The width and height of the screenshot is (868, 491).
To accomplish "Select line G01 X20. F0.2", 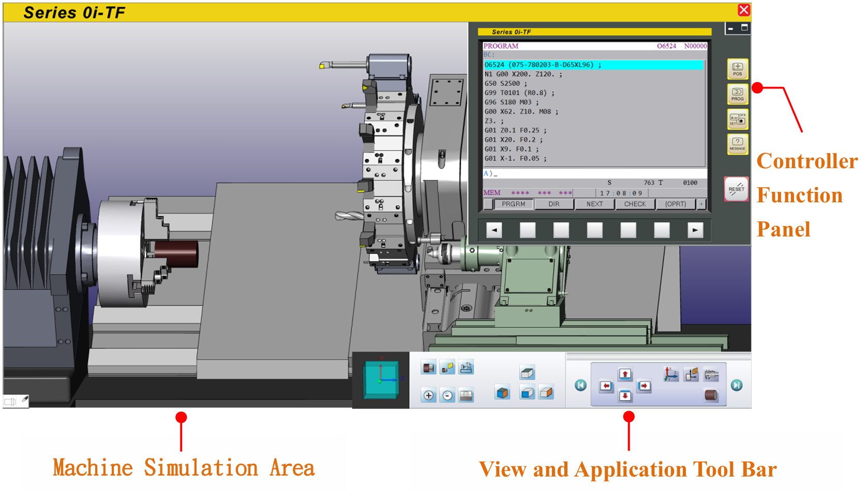I will tap(513, 140).
